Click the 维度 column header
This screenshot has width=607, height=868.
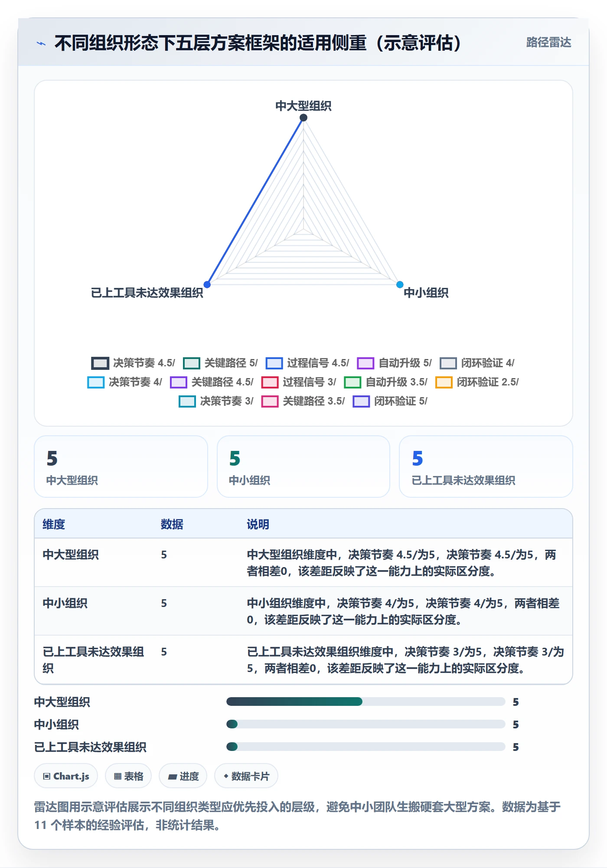54,524
